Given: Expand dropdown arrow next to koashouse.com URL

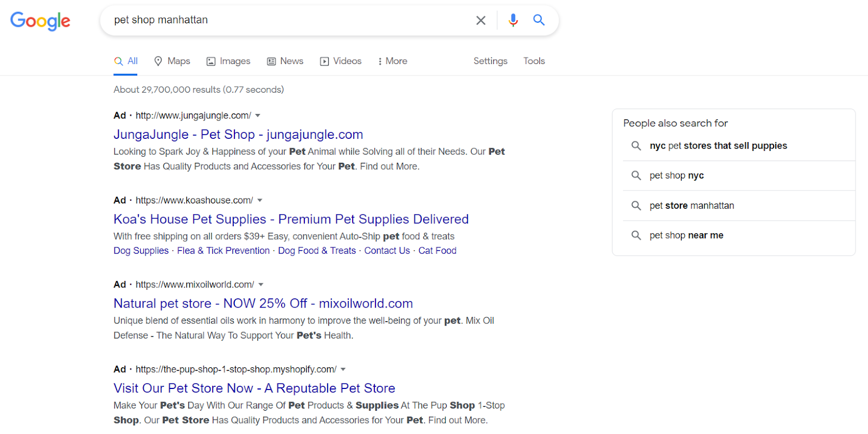Looking at the screenshot, I should pos(260,200).
